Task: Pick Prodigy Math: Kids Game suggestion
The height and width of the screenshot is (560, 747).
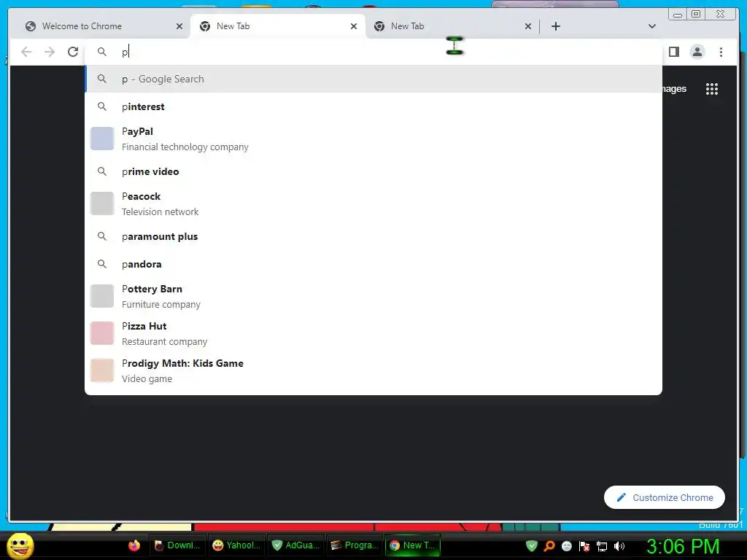Action: coord(373,370)
